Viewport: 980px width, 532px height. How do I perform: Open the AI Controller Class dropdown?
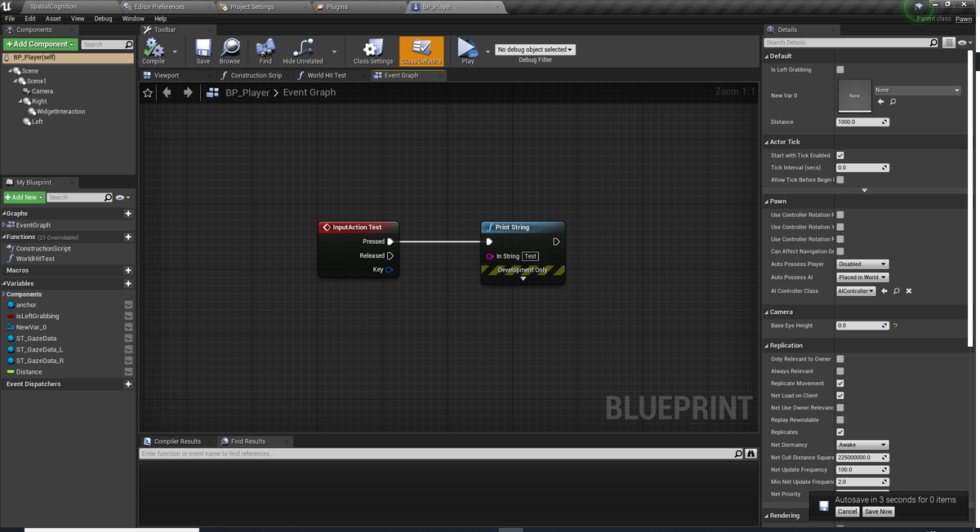click(x=856, y=291)
